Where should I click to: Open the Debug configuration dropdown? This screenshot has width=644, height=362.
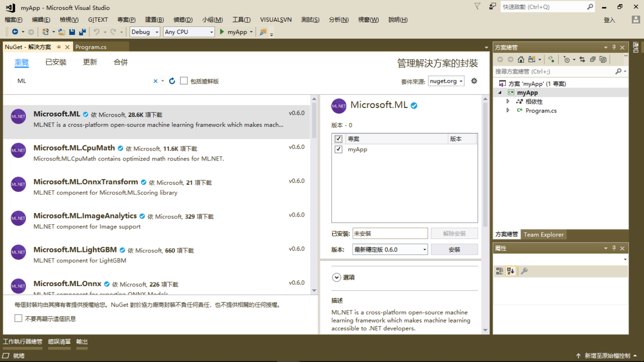click(x=144, y=32)
